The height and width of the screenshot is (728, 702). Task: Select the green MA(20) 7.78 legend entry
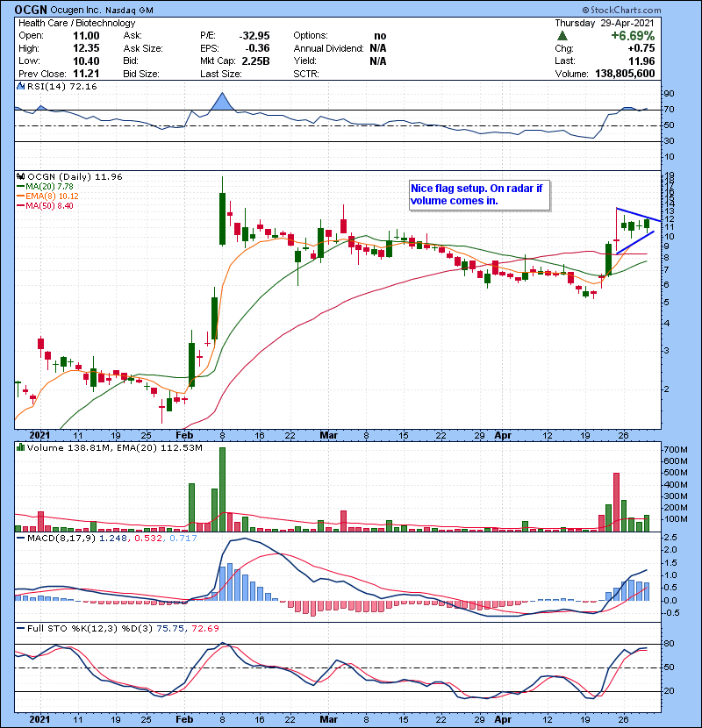45,187
